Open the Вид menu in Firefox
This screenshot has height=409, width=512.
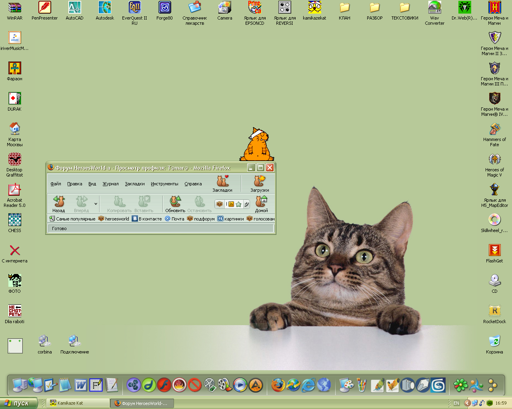pos(92,184)
